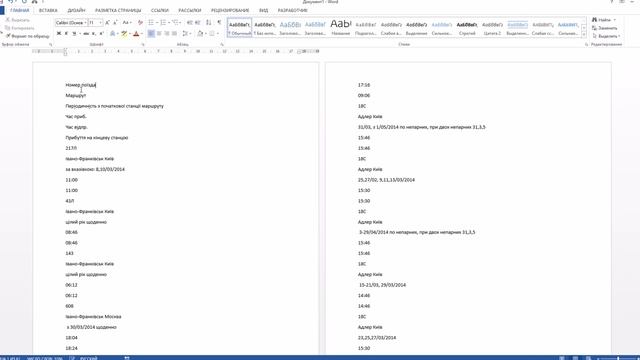Viewport: 640px width, 360px height.
Task: Open the ВИД ribbon tab
Action: click(264, 10)
